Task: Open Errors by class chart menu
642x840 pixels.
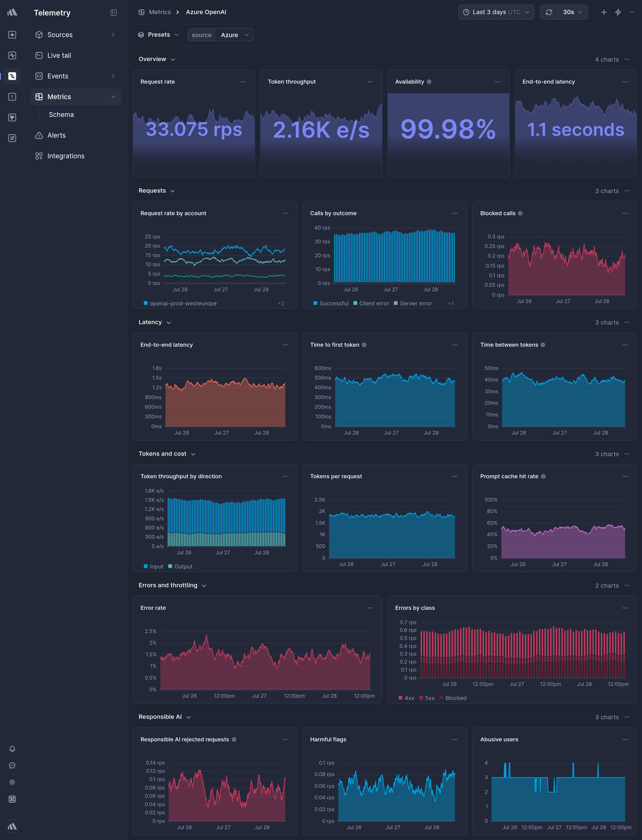Action: pyautogui.click(x=625, y=608)
